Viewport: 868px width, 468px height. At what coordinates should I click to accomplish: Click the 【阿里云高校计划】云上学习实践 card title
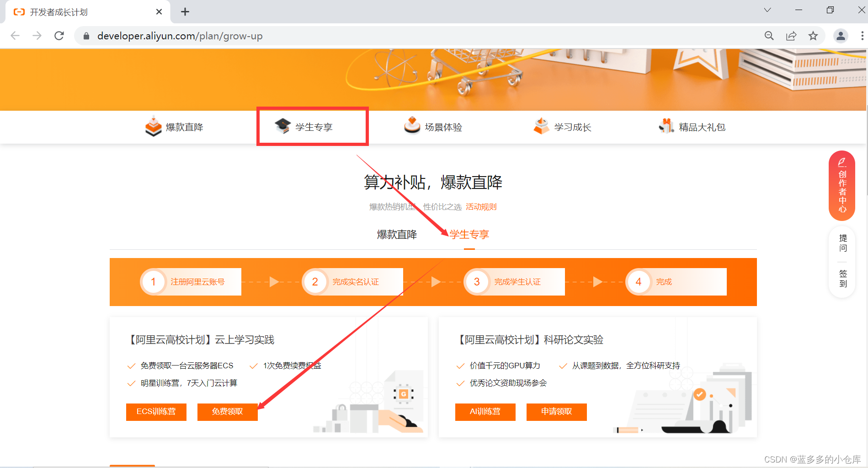(x=200, y=340)
